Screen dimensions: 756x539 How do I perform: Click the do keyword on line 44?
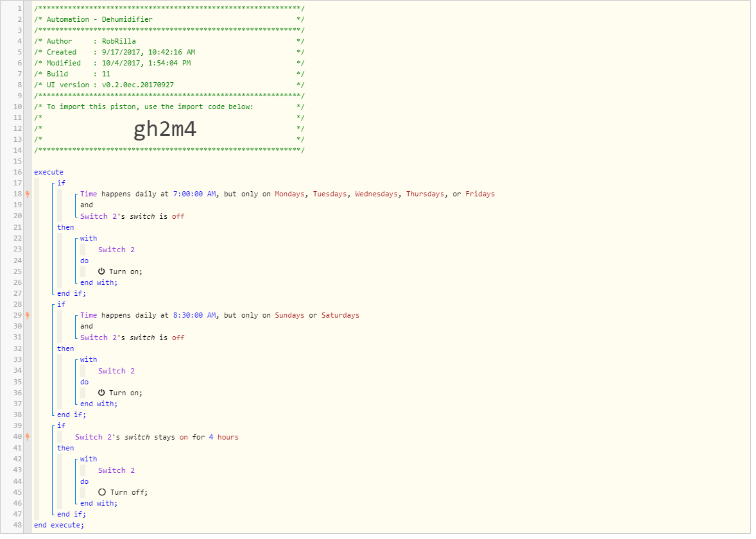tap(84, 482)
